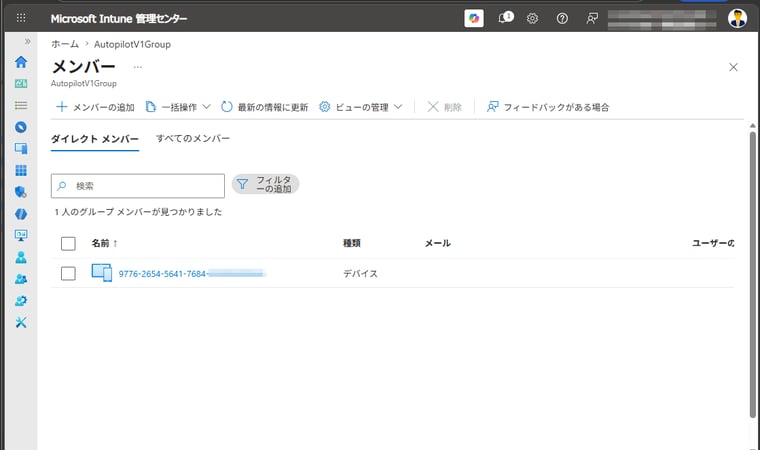760x450 pixels.
Task: Select the ダイレクト メンバー tab
Action: tap(95, 139)
